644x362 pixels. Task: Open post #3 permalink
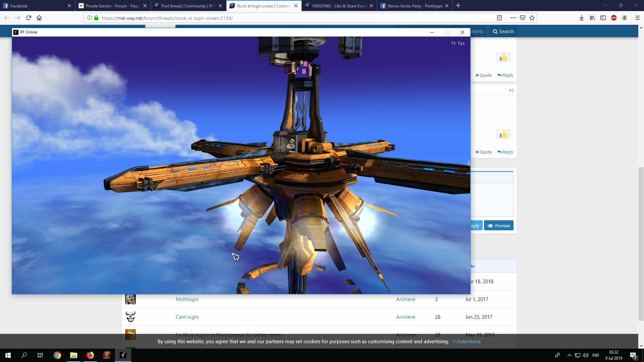[x=511, y=90]
